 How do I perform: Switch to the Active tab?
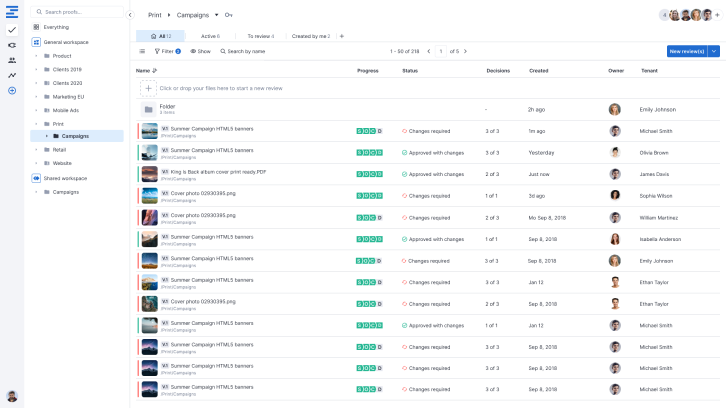point(210,36)
